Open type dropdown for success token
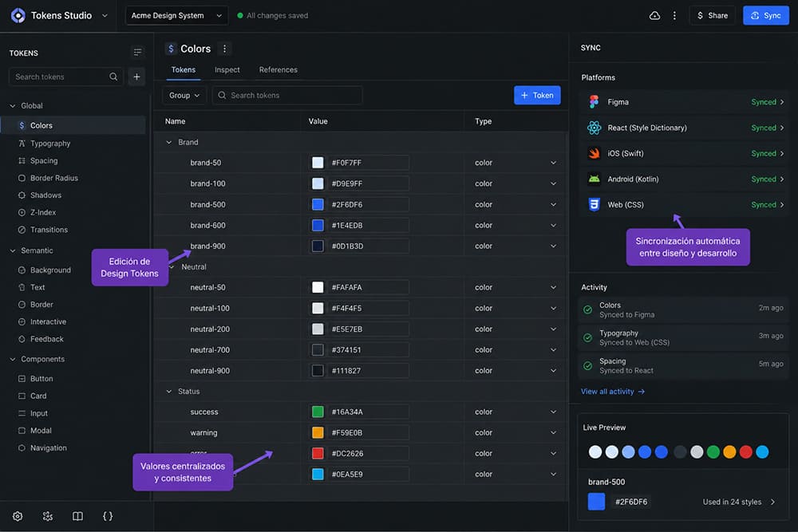 [x=553, y=412]
